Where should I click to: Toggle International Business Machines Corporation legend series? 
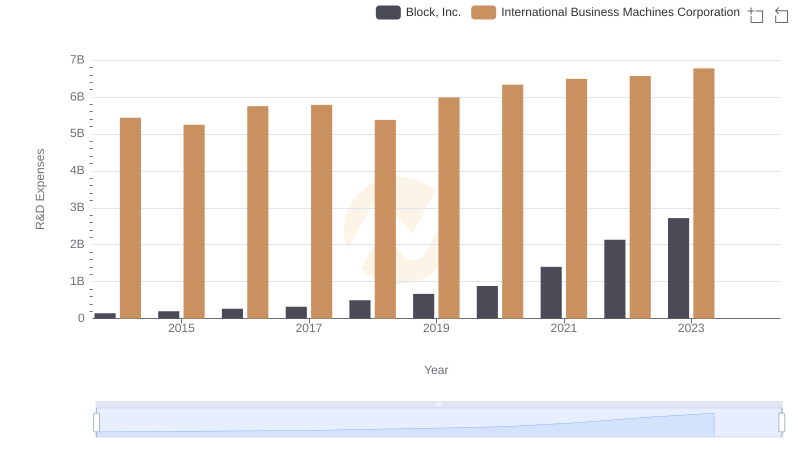coord(606,12)
